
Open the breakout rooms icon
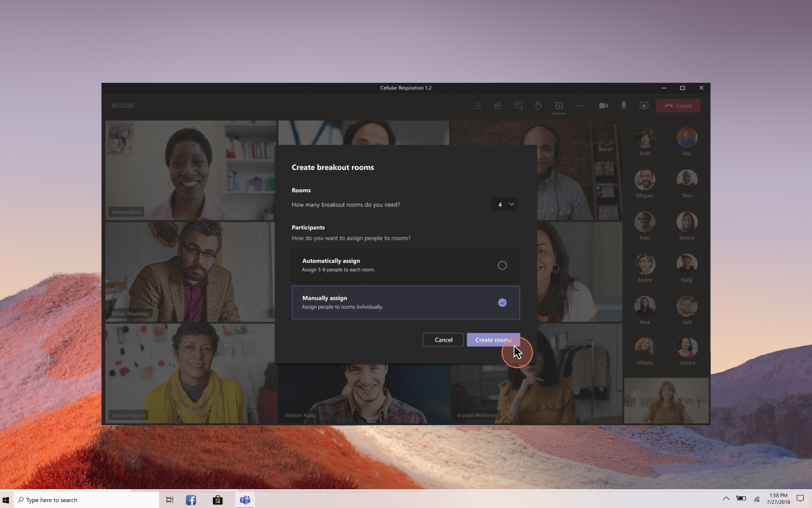tap(559, 105)
